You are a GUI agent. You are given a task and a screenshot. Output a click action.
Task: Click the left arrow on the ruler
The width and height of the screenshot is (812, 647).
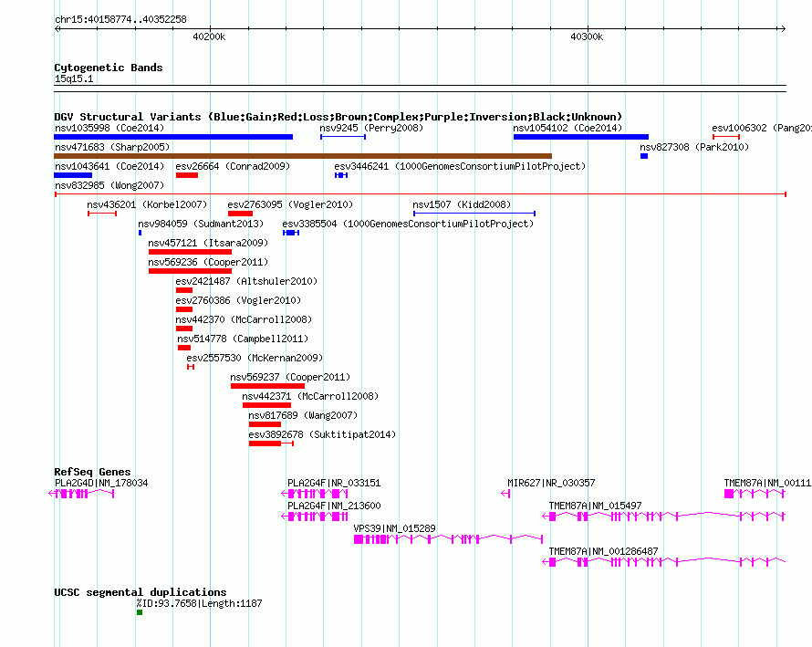[x=57, y=29]
